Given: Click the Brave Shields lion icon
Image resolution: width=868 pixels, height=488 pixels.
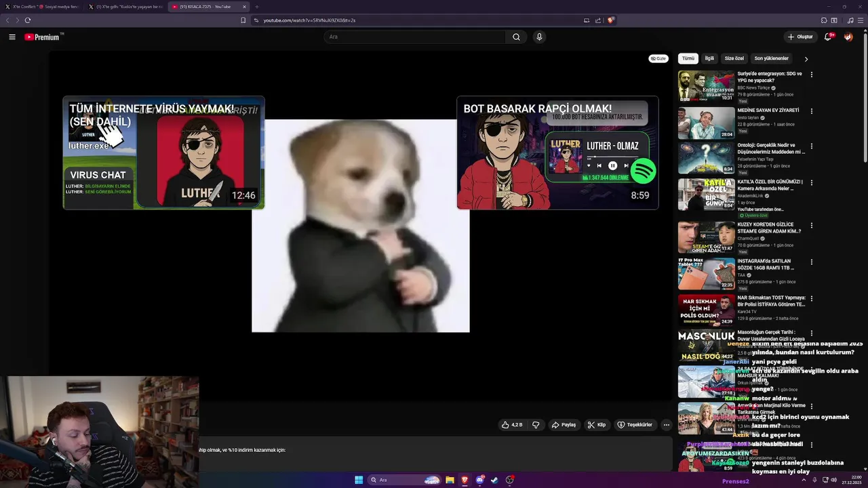Looking at the screenshot, I should pos(610,20).
